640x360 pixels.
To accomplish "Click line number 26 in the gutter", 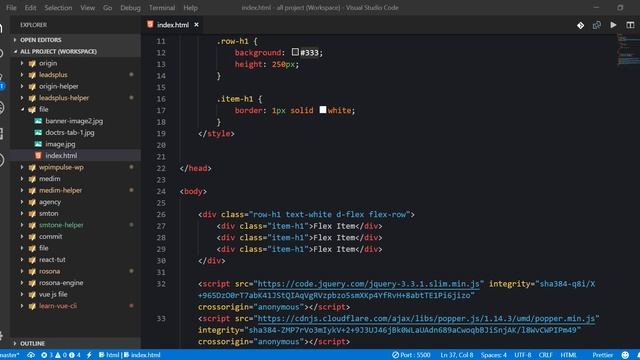I will [161, 215].
